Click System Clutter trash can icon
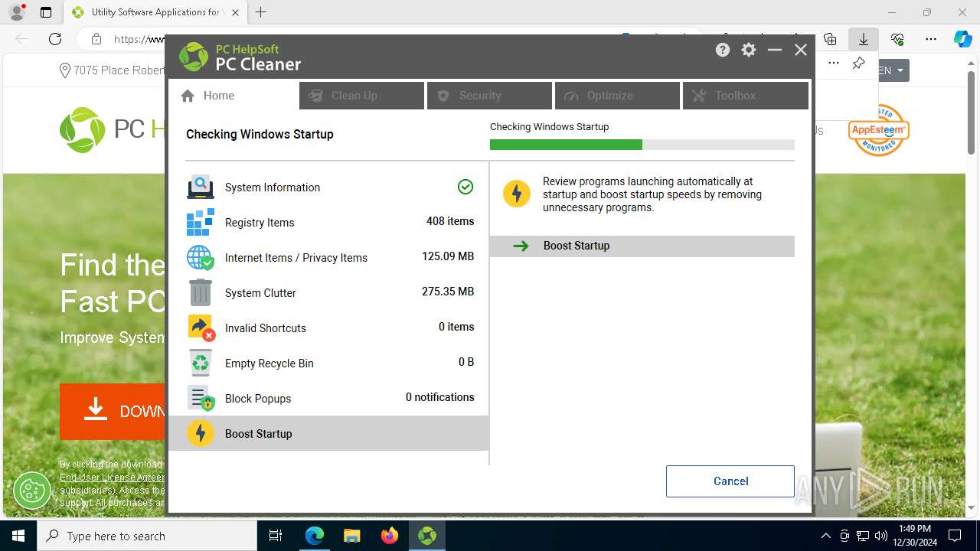 201,292
